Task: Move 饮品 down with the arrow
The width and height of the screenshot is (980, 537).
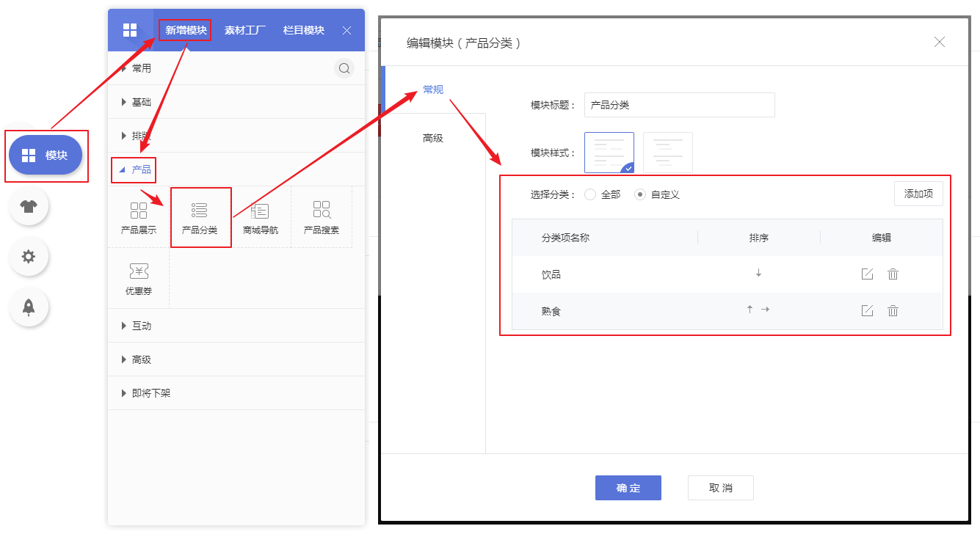Action: [x=758, y=273]
